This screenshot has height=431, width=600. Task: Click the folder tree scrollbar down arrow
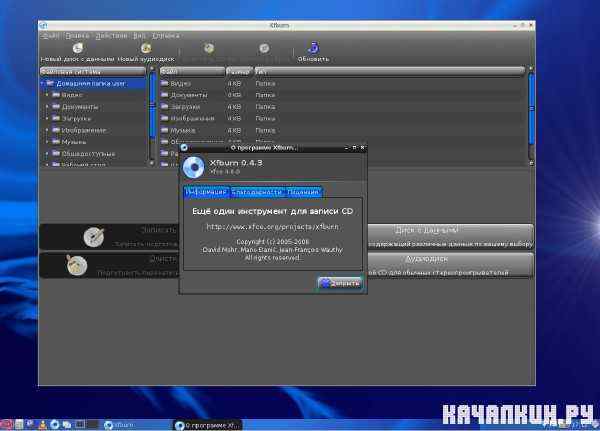coord(152,163)
